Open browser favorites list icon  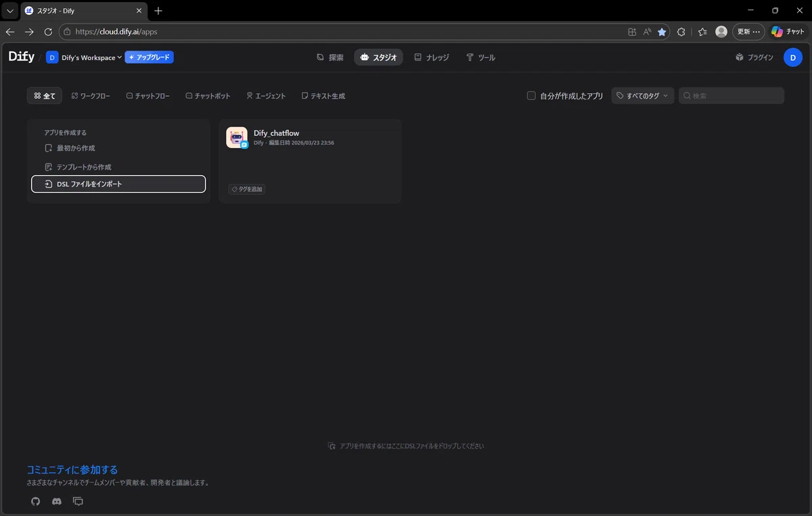click(x=702, y=32)
